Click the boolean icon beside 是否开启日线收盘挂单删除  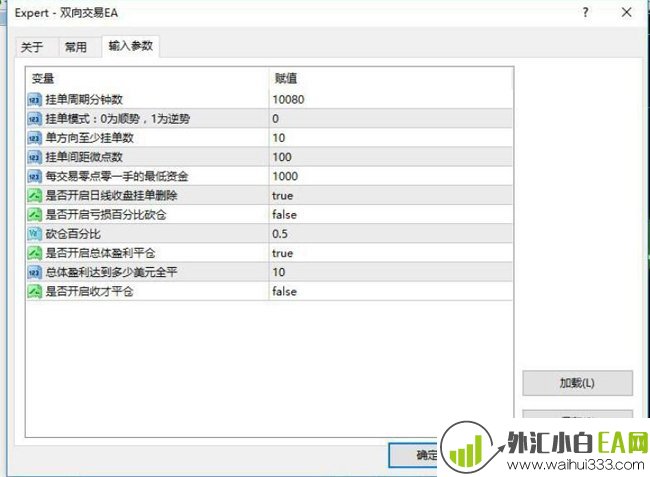(x=34, y=196)
